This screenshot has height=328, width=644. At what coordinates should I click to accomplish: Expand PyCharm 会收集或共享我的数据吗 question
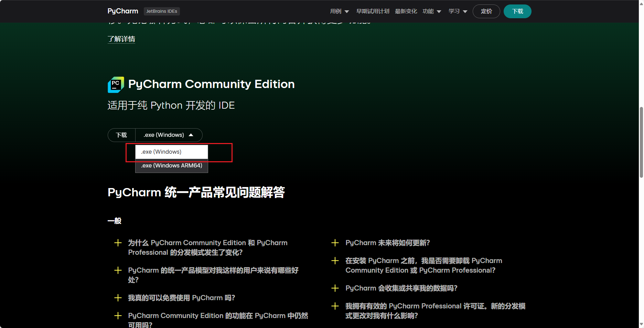(x=401, y=288)
